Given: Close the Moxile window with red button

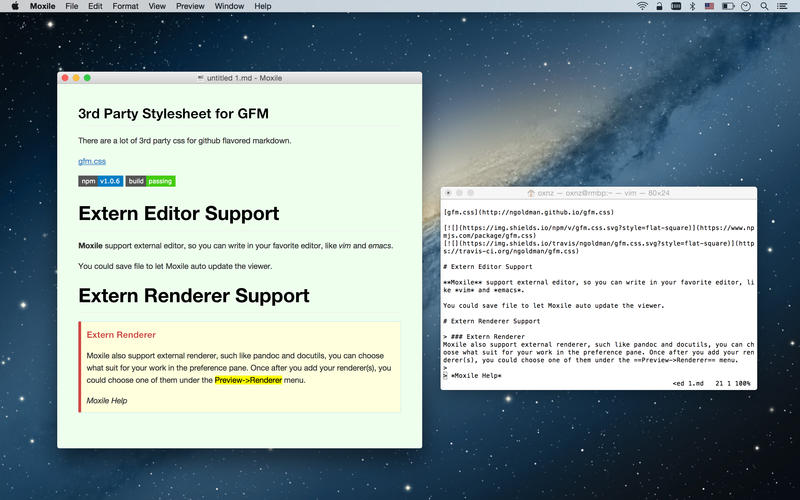Looking at the screenshot, I should [65, 78].
